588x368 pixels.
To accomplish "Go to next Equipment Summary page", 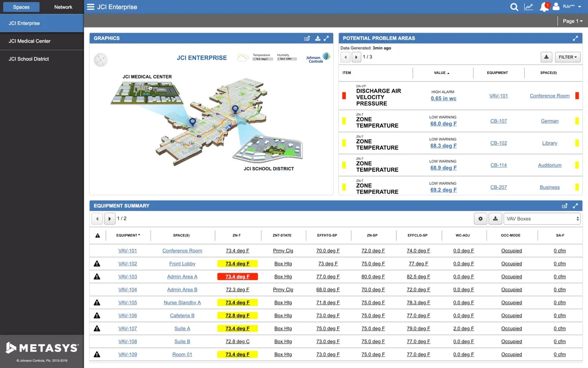I will pos(110,219).
